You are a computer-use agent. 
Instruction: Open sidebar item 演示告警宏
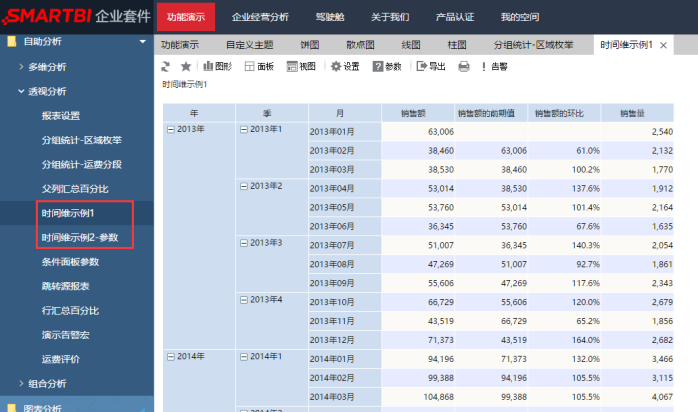(65, 335)
